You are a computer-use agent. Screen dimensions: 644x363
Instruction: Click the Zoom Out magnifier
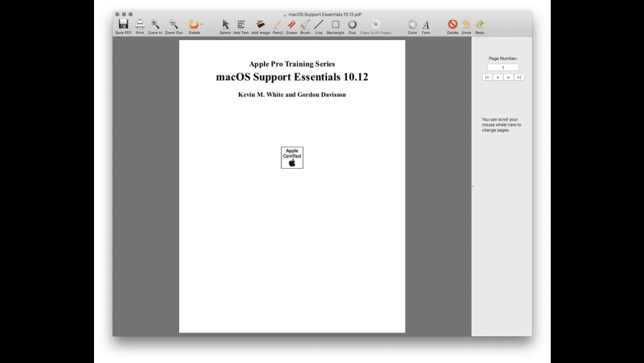coord(174,24)
